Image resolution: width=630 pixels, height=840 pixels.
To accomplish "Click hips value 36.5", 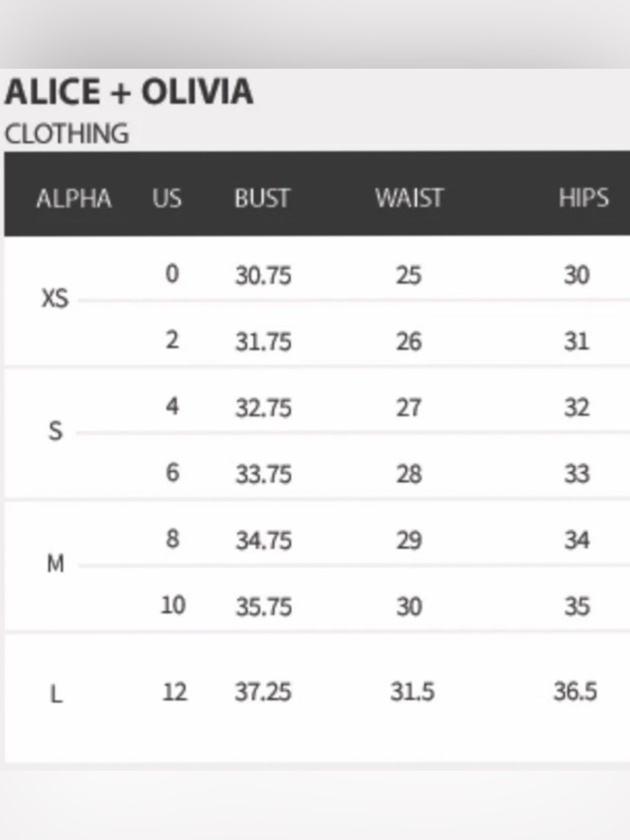I will pyautogui.click(x=575, y=692).
